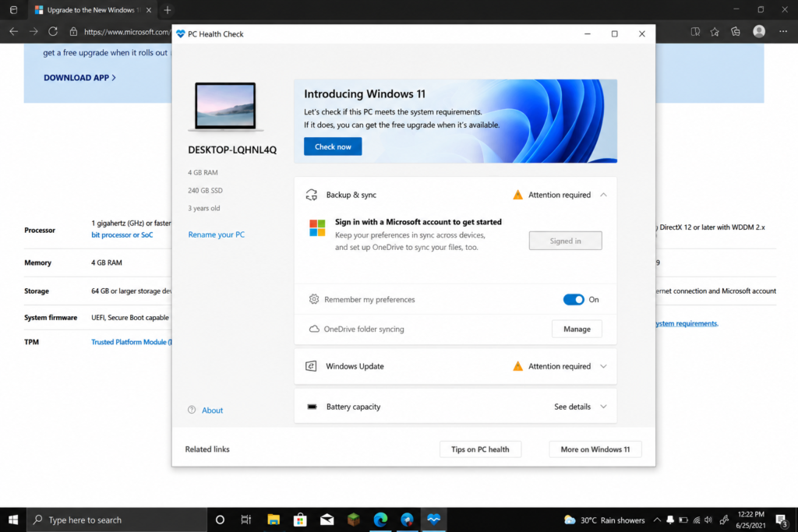Open Trusted Platform Module link in browser
Screen dimensions: 798x532
tap(131, 342)
